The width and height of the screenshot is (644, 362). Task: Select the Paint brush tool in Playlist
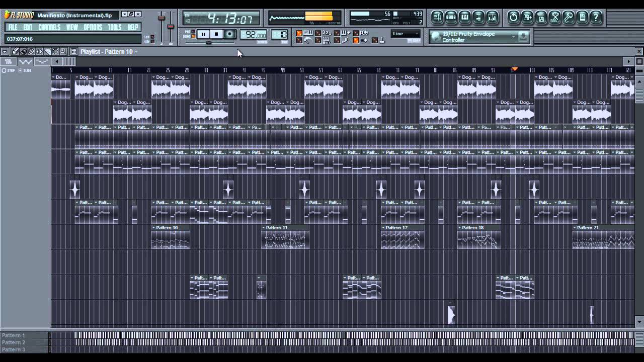[23, 51]
